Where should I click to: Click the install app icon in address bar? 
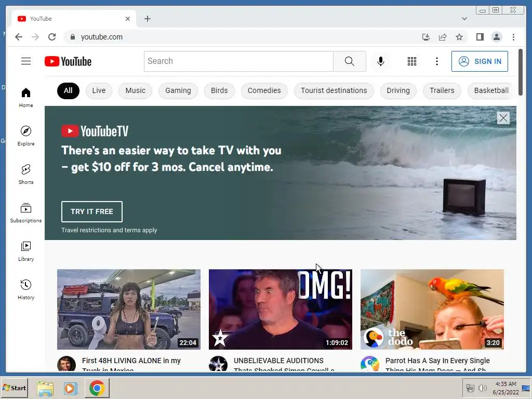(x=426, y=37)
